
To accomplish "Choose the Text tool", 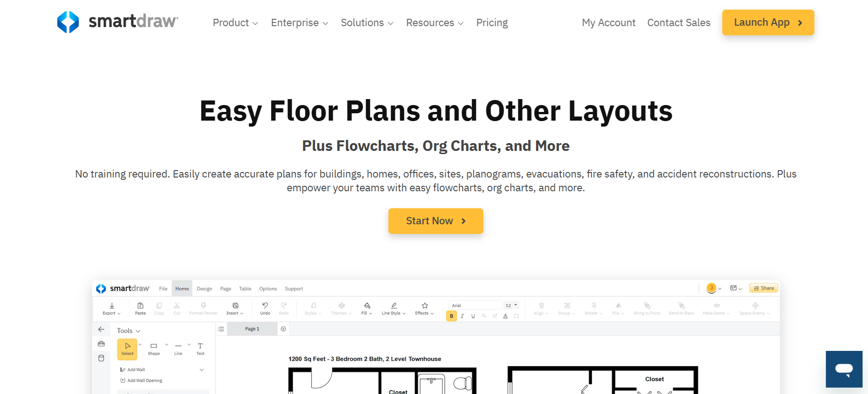I will pos(200,349).
